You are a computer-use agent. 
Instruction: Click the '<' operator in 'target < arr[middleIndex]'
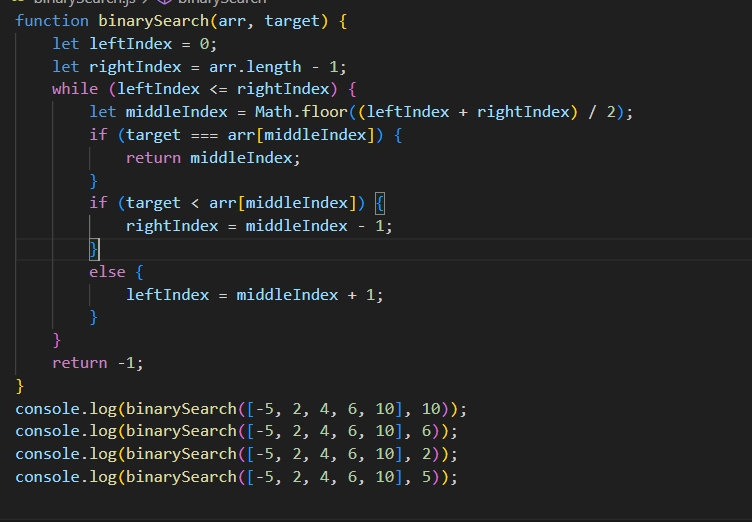(195, 203)
